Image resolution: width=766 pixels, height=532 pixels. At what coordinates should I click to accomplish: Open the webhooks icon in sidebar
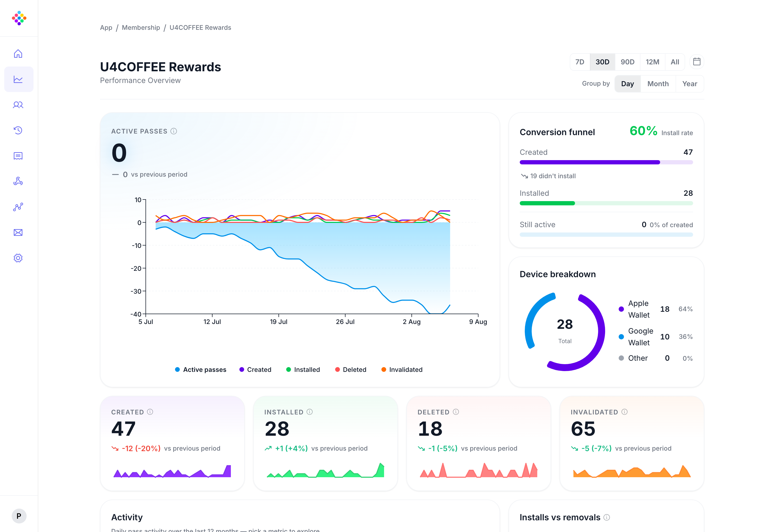click(x=18, y=181)
